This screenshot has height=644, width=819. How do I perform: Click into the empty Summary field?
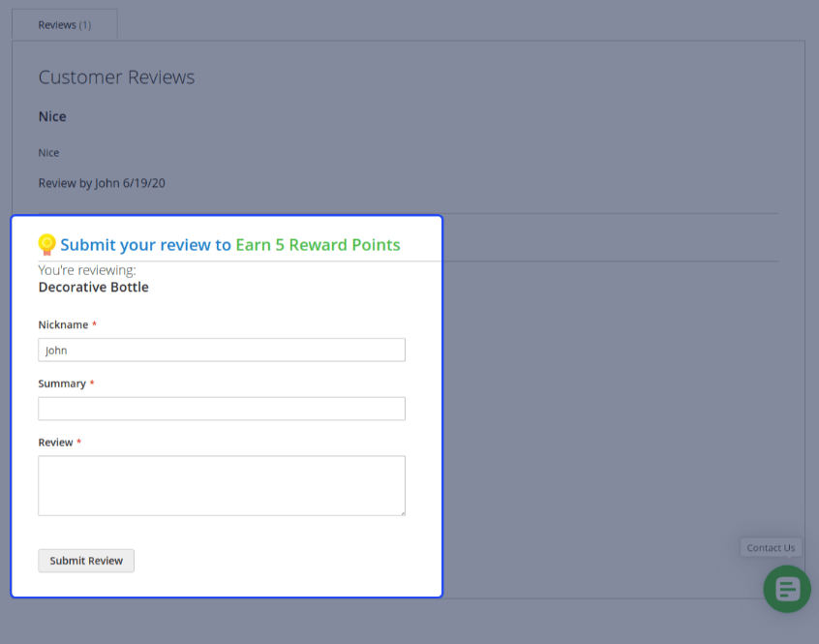(x=222, y=409)
